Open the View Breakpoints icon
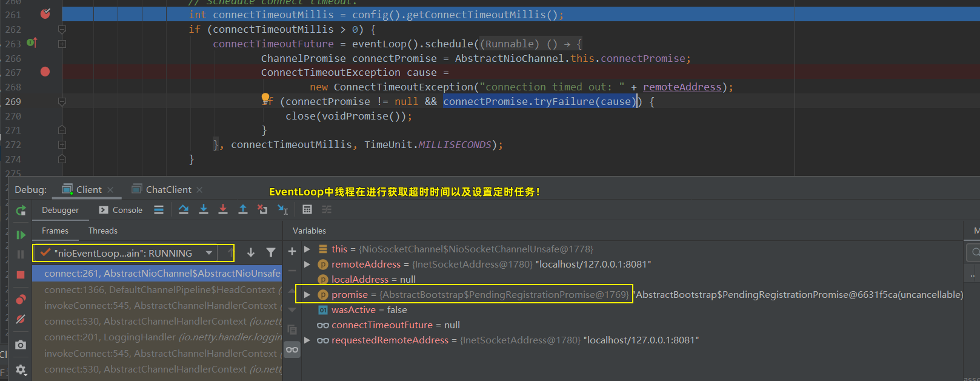Viewport: 980px width, 381px height. pyautogui.click(x=21, y=299)
